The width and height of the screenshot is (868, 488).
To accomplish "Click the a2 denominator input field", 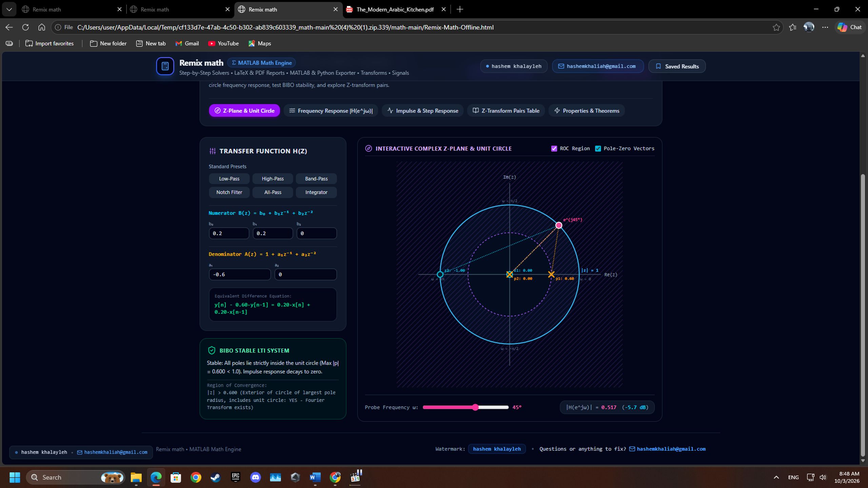I will coord(305,274).
